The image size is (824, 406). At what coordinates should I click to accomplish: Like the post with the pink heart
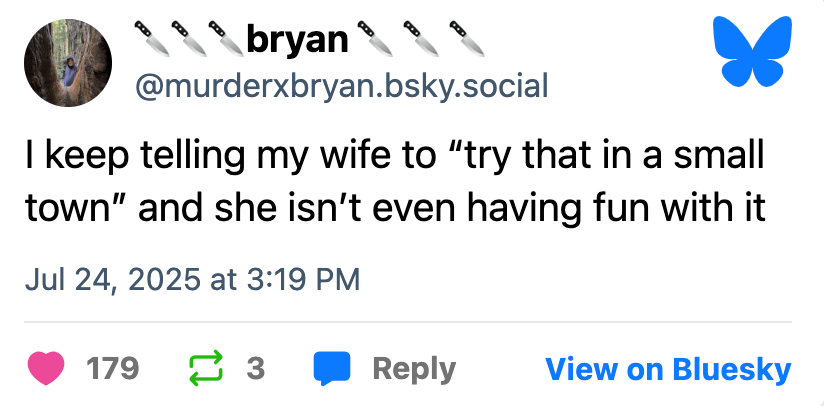click(51, 369)
